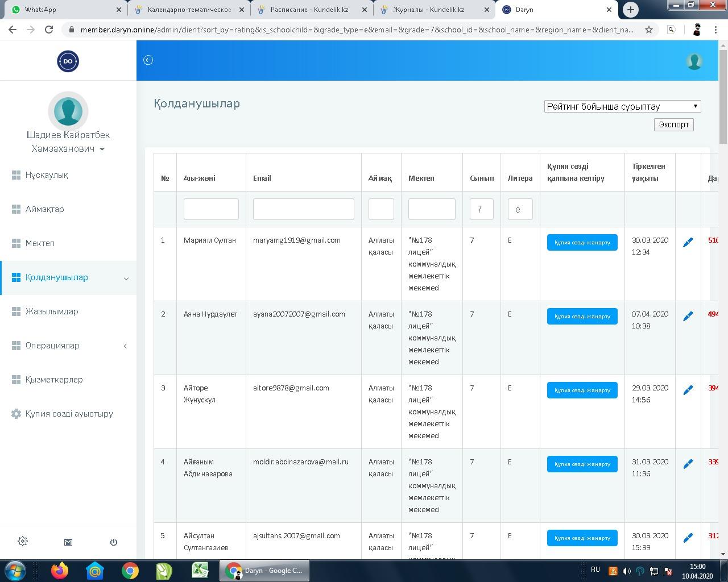Click the edit pencil for Аяна Нурдаулет
Image resolution: width=728 pixels, height=582 pixels.
point(688,316)
